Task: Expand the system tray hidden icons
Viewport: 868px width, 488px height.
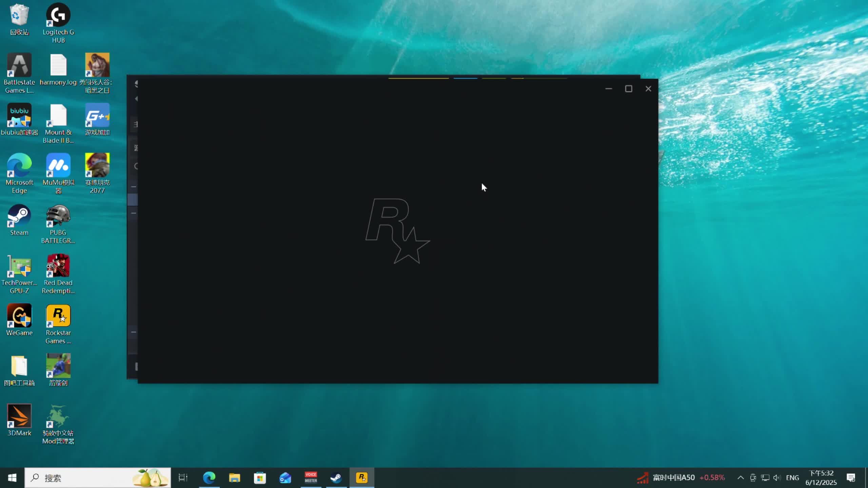Action: tap(741, 478)
